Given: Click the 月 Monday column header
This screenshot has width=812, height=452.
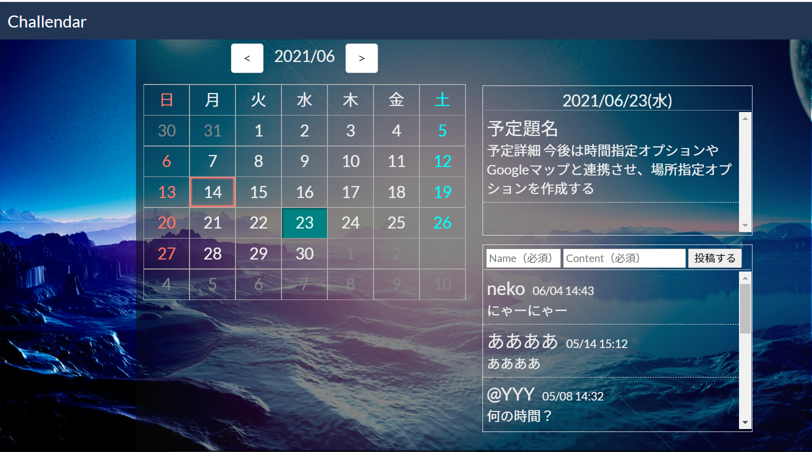Looking at the screenshot, I should pyautogui.click(x=212, y=100).
